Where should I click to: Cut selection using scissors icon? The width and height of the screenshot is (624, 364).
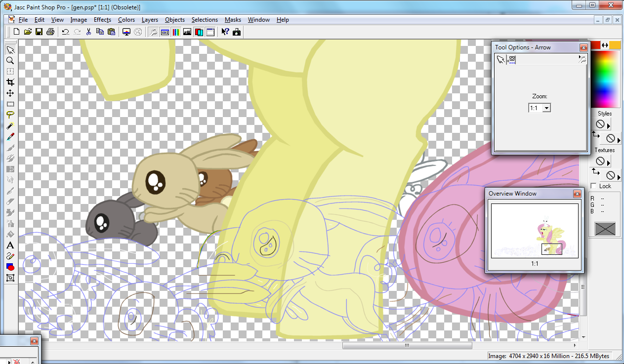coord(88,32)
